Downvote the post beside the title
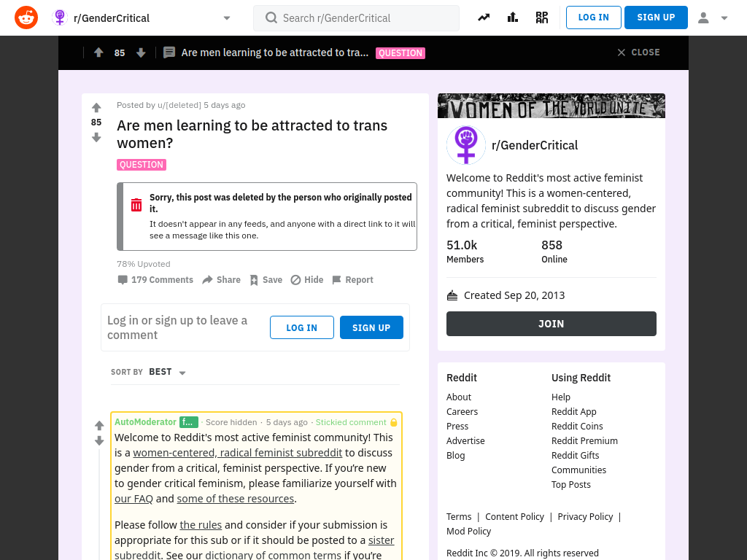747x560 pixels. click(96, 138)
